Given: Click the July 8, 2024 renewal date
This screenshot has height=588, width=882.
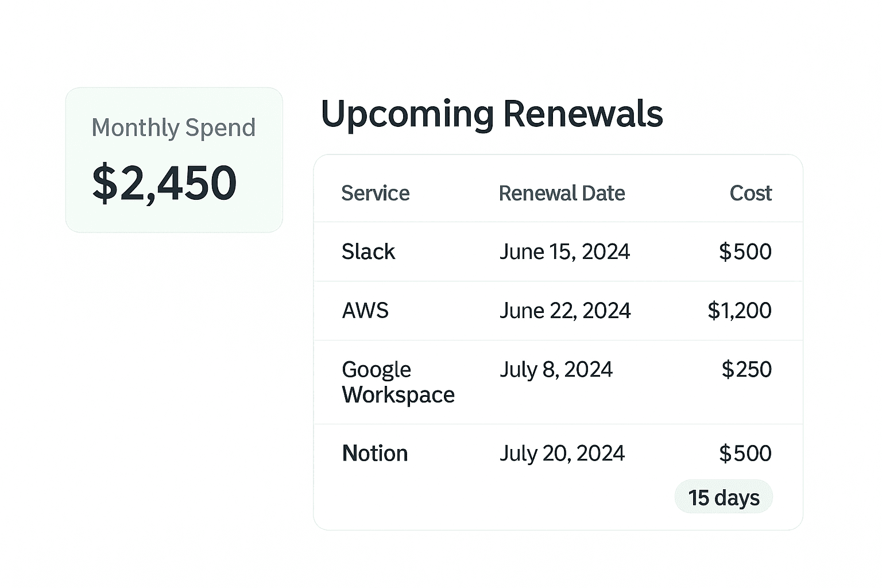Looking at the screenshot, I should pyautogui.click(x=556, y=370).
